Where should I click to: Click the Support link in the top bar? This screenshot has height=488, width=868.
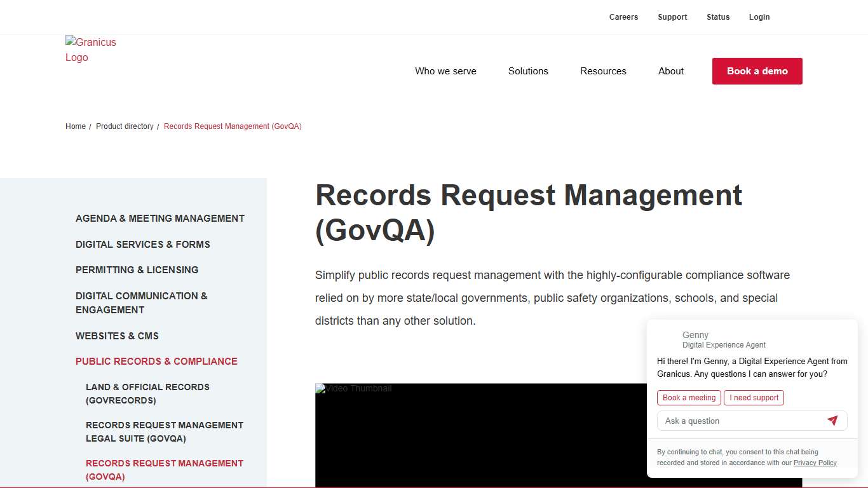coord(672,17)
